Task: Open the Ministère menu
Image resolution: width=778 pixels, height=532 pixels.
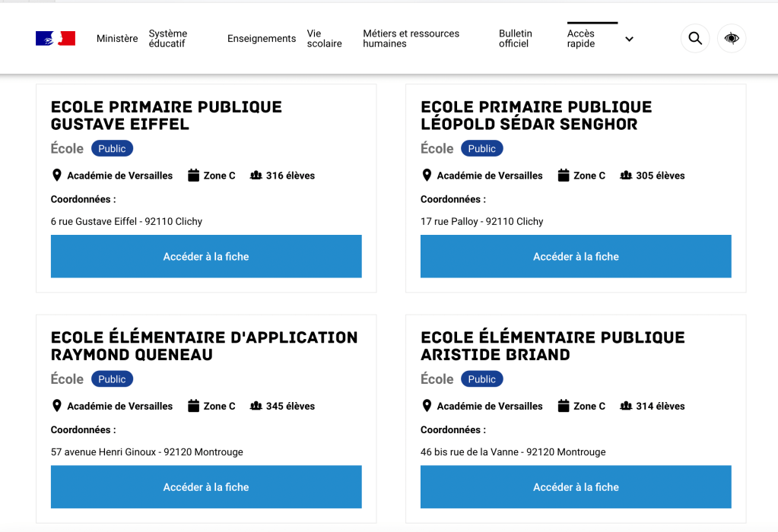Action: coord(117,39)
